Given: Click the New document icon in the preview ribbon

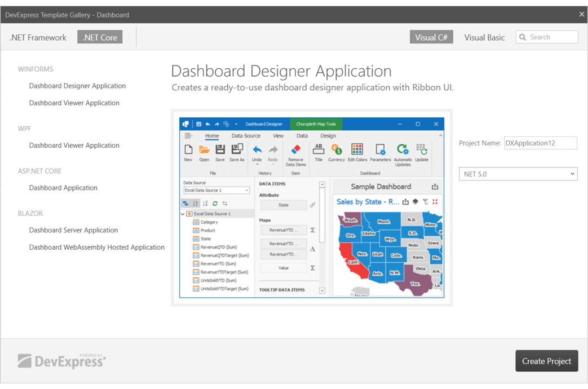Looking at the screenshot, I should 188,150.
